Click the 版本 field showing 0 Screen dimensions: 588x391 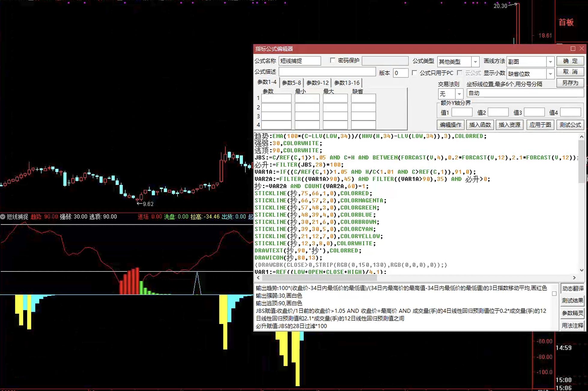click(401, 73)
